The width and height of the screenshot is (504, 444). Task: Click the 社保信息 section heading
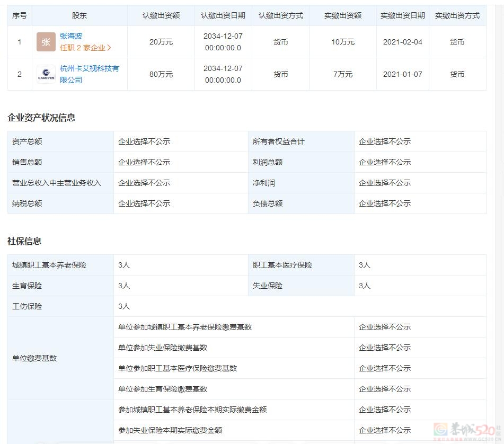(24, 241)
